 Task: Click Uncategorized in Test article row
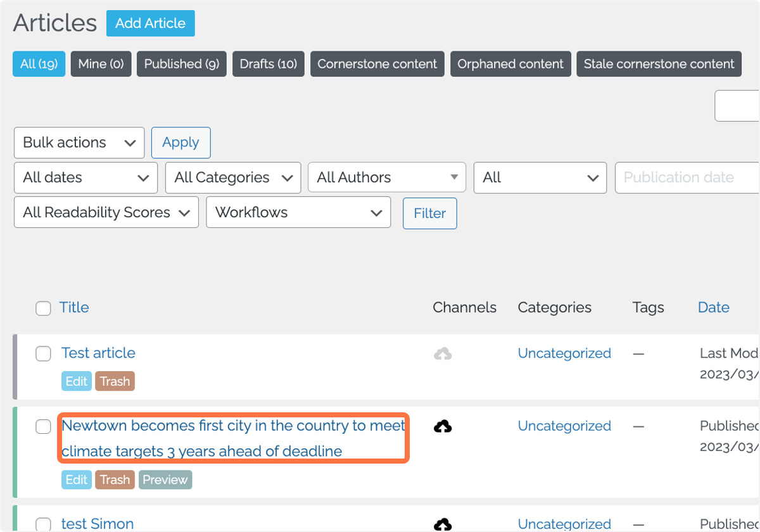point(564,353)
